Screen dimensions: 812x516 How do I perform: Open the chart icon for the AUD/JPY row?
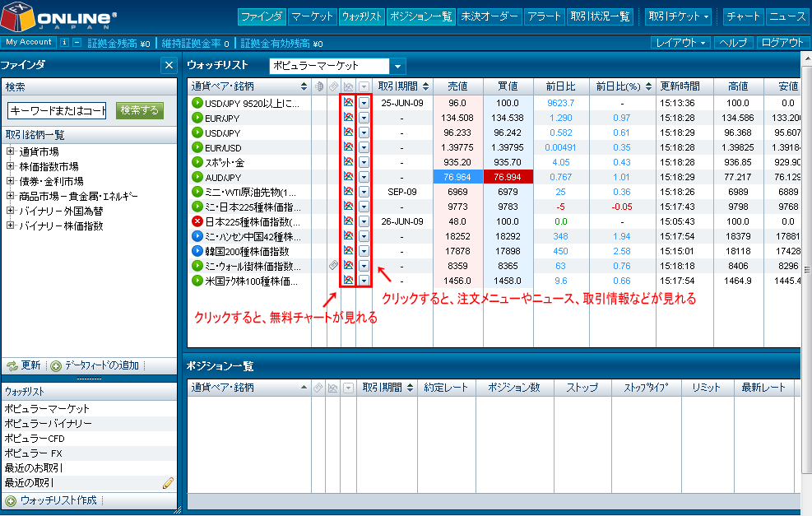pos(349,177)
